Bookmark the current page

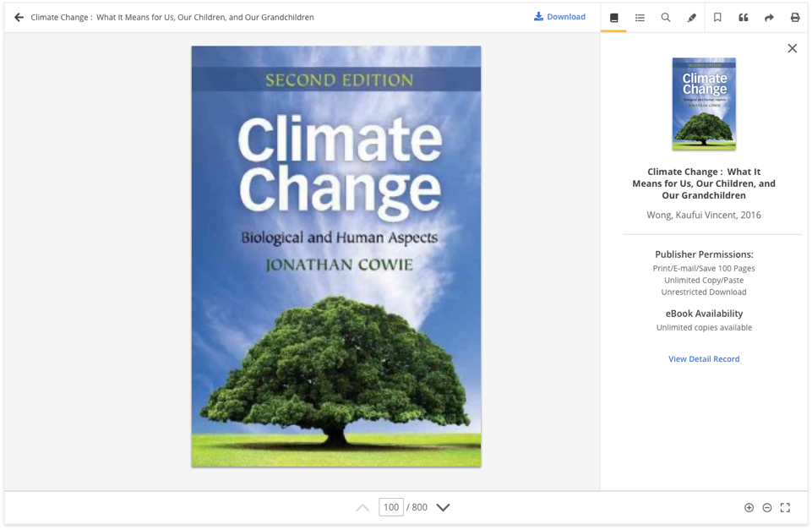(717, 18)
